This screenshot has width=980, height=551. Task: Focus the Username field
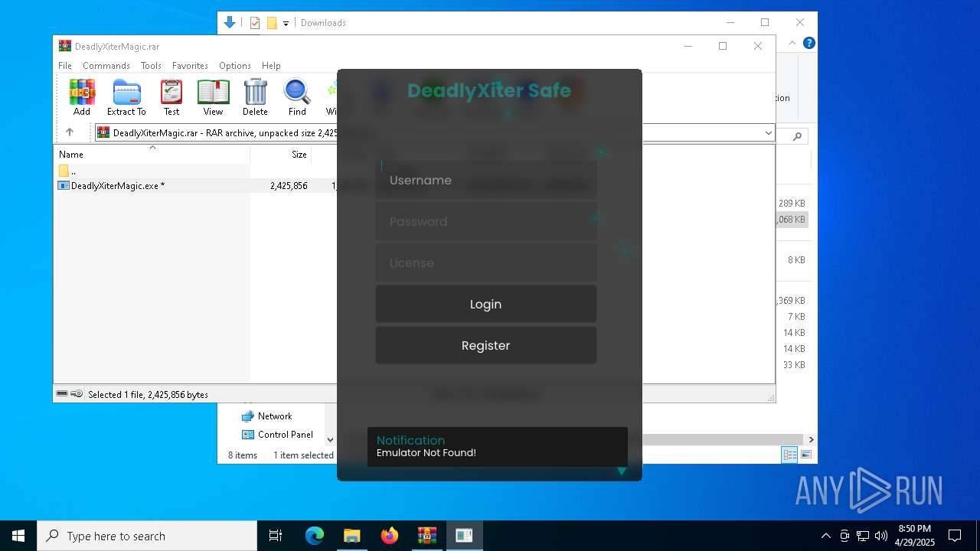coord(486,181)
